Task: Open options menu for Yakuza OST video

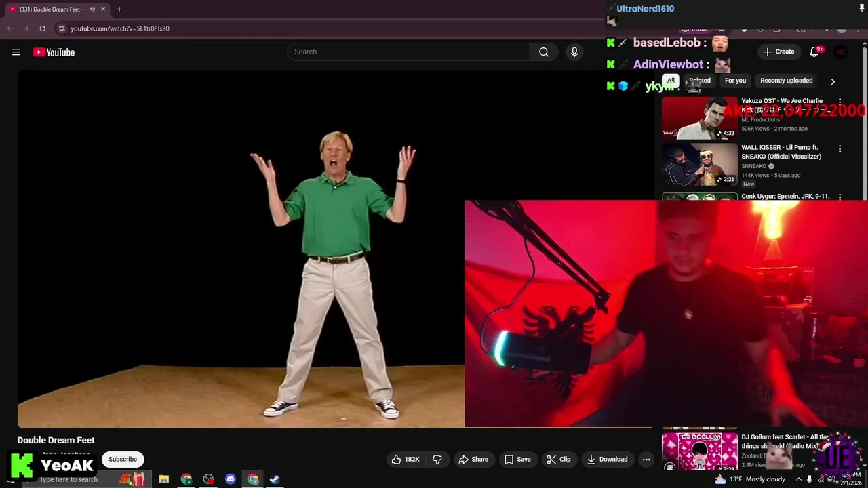Action: pos(840,102)
